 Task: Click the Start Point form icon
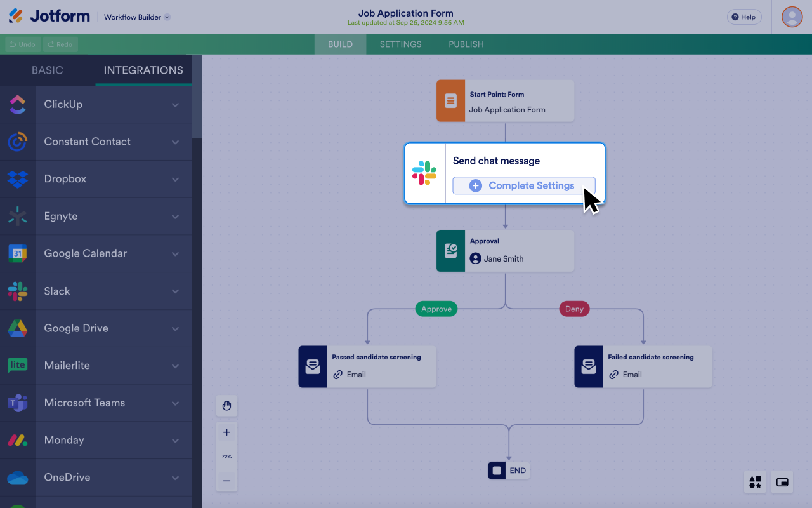click(x=450, y=100)
